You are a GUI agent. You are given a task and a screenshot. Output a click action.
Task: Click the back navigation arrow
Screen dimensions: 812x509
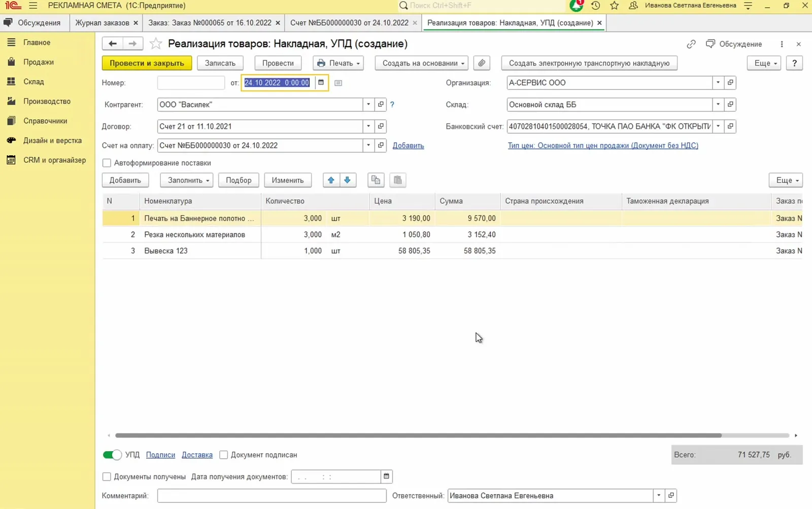pos(112,44)
